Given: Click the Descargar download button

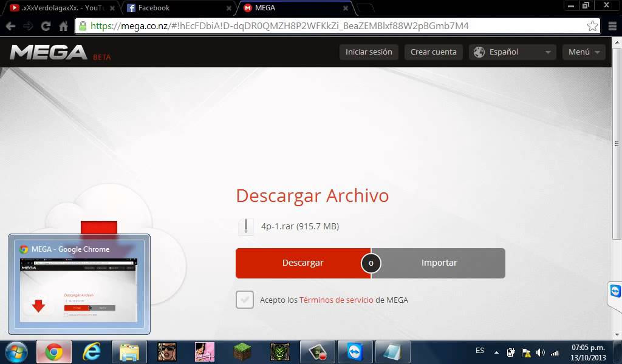Looking at the screenshot, I should tap(302, 263).
